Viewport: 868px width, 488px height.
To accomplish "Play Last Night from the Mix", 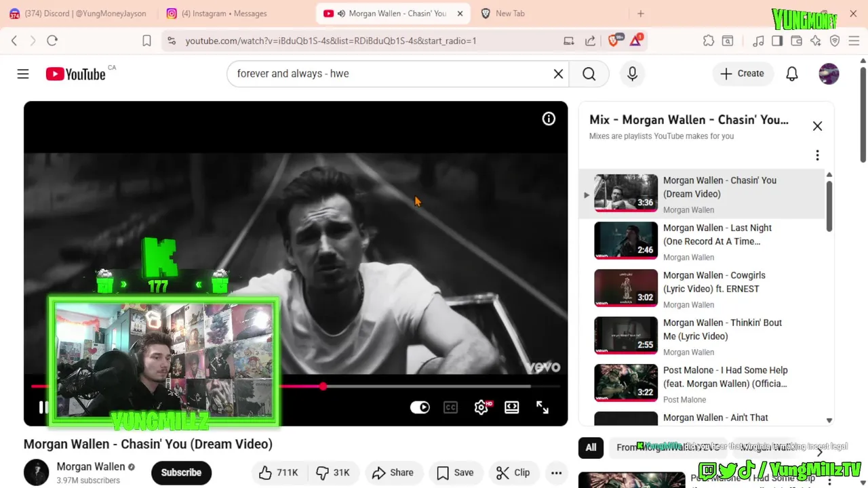I will click(x=703, y=242).
